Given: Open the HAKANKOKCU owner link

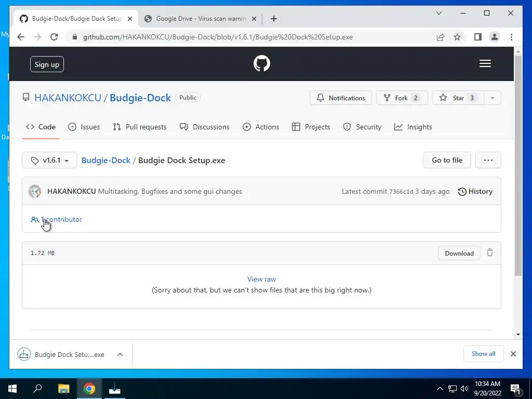Looking at the screenshot, I should pos(68,98).
